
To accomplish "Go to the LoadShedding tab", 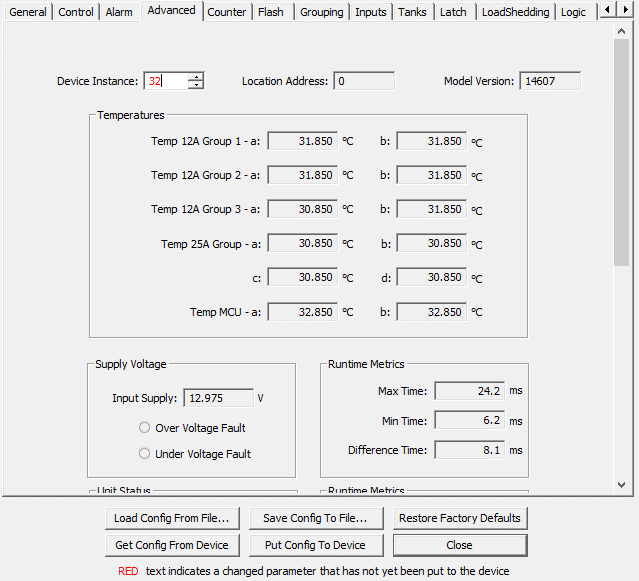I will pos(515,12).
